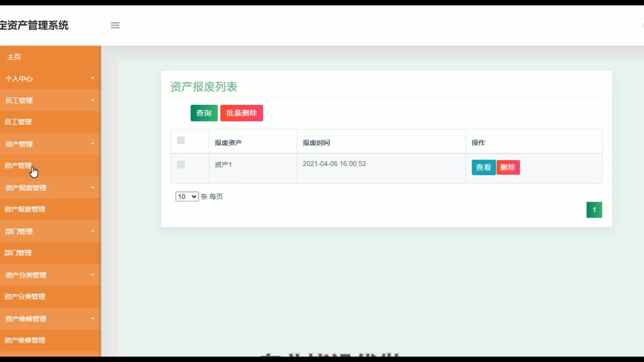Go to 主页 in sidebar
Screen dimensions: 644x362
pyautogui.click(x=14, y=57)
